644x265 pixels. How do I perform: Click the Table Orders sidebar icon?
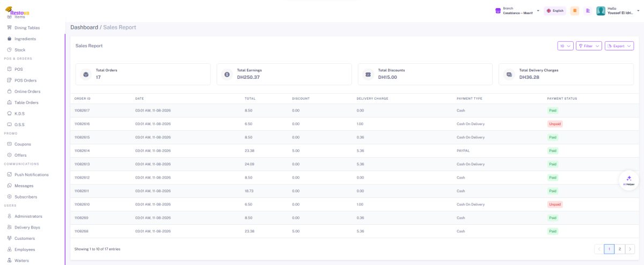(x=9, y=102)
